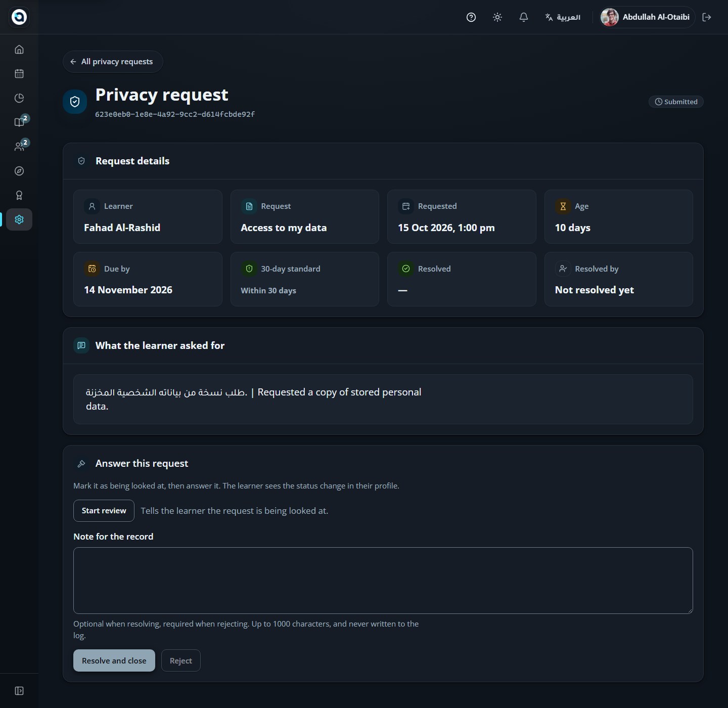Open the book icon with badge 2
Viewport: 728px width, 708px height.
pyautogui.click(x=19, y=122)
